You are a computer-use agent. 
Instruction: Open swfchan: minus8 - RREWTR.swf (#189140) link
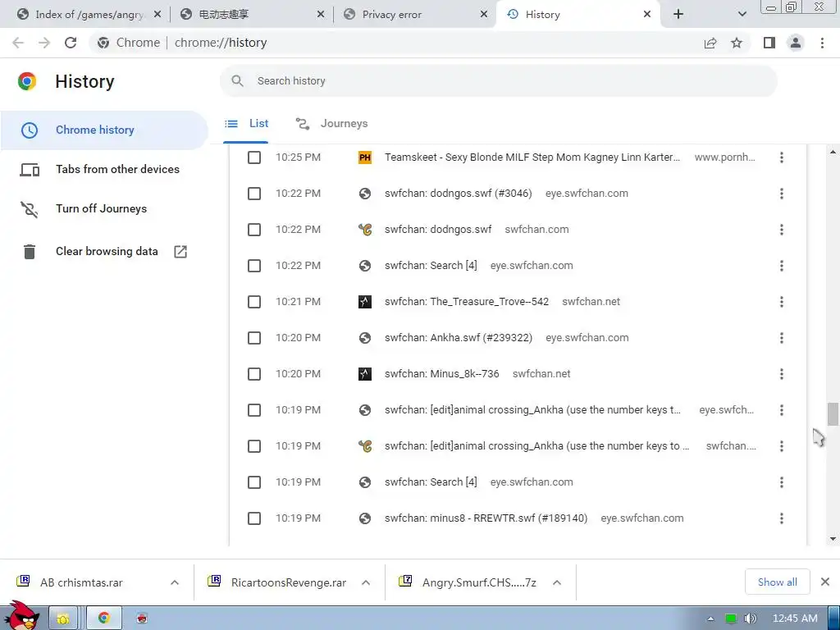[486, 518]
